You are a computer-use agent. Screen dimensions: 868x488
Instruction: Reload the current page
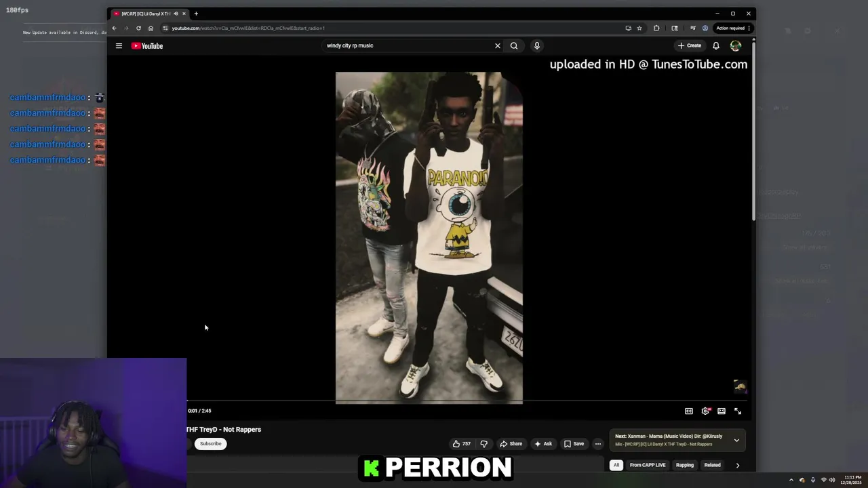click(138, 28)
